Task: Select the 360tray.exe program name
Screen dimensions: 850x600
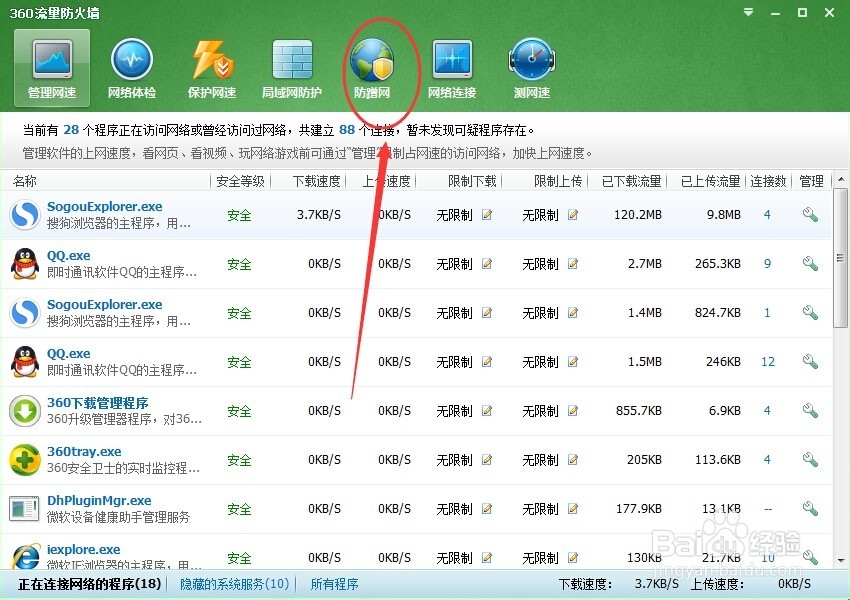Action: [x=84, y=451]
